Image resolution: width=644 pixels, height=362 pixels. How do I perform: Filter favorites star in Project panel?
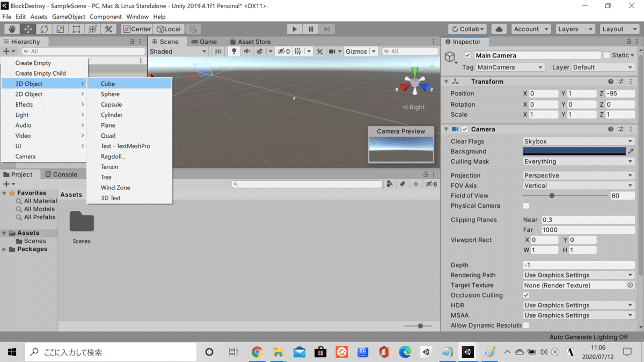[x=416, y=184]
